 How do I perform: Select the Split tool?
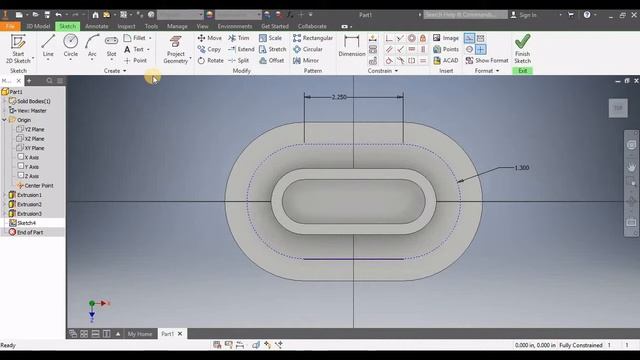(239, 60)
